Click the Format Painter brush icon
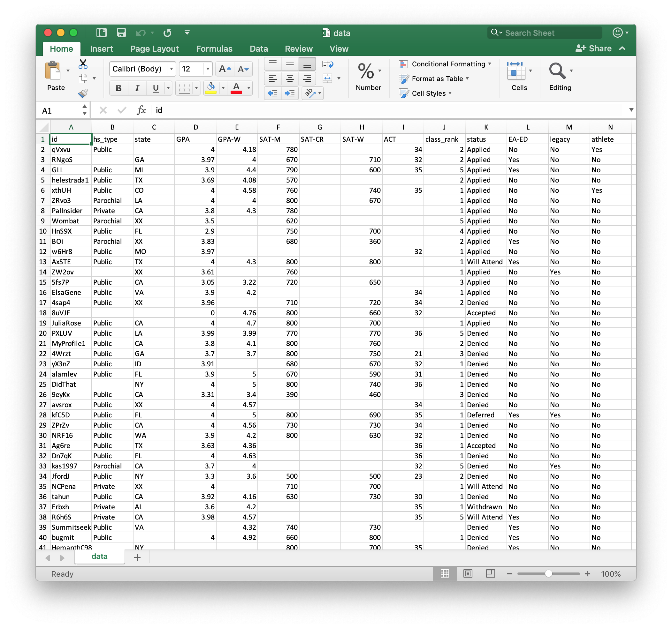This screenshot has height=628, width=672. [83, 93]
